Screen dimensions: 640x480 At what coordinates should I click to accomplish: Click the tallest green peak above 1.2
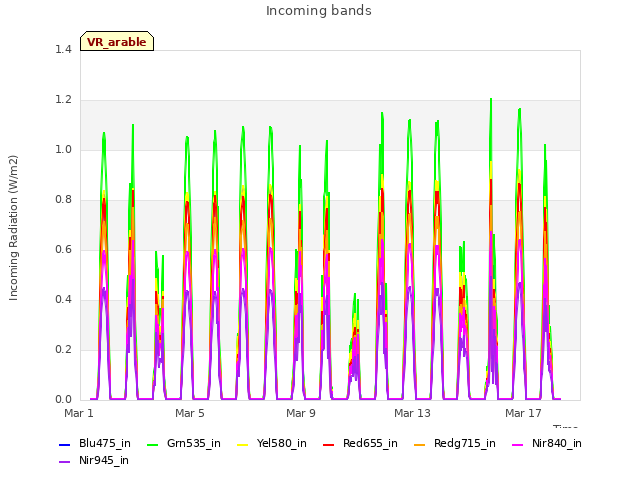tap(491, 101)
